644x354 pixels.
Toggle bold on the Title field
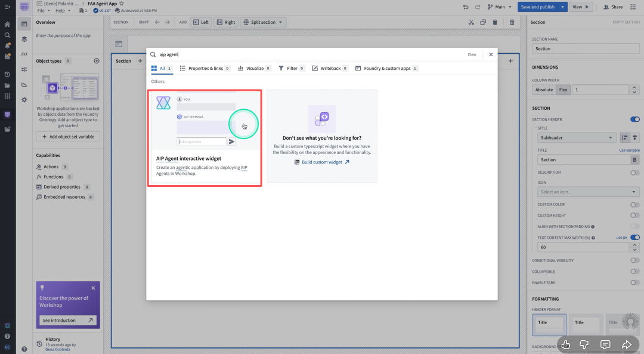point(634,159)
